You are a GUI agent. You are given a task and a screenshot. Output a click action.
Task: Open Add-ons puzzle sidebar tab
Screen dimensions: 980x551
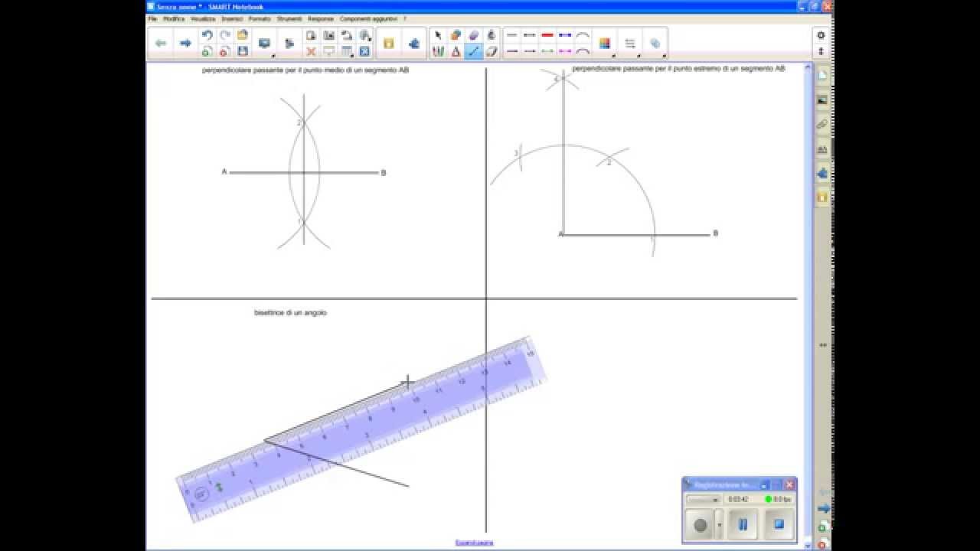coord(822,173)
